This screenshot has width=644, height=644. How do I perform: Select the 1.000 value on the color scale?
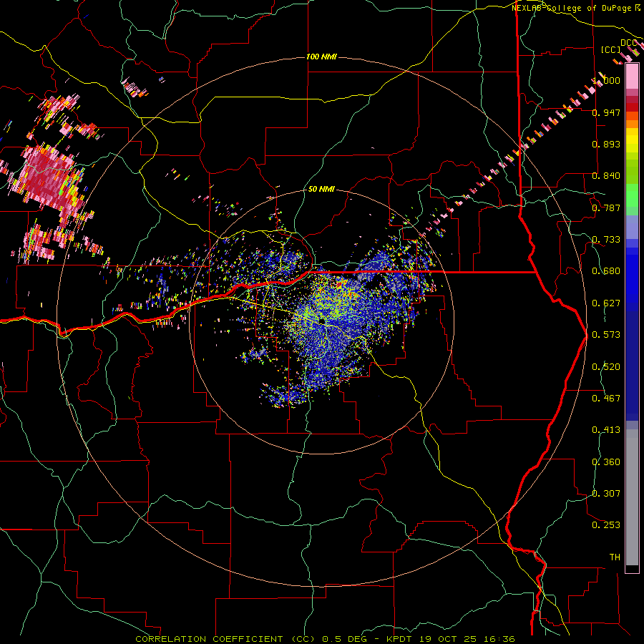point(608,80)
